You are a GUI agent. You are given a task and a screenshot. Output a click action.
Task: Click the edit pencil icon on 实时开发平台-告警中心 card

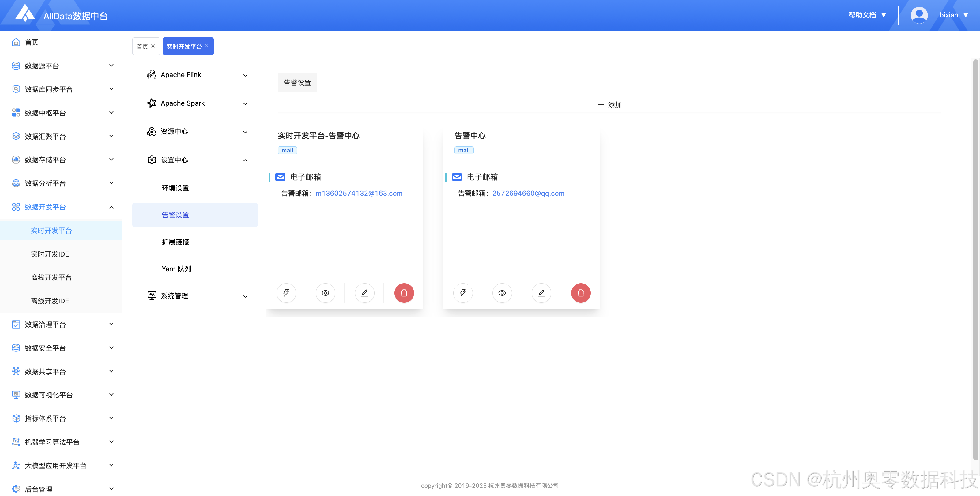[x=364, y=293]
